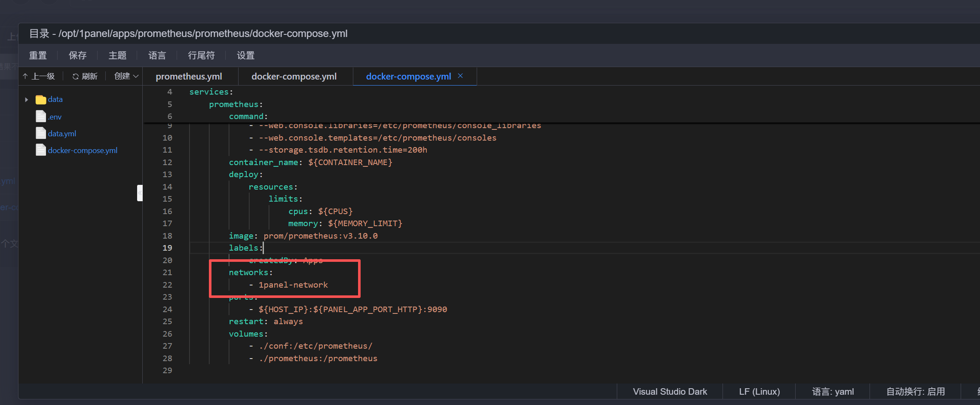Viewport: 980px width, 405px height.
Task: Collapse the file tree side panel handle
Action: click(140, 193)
